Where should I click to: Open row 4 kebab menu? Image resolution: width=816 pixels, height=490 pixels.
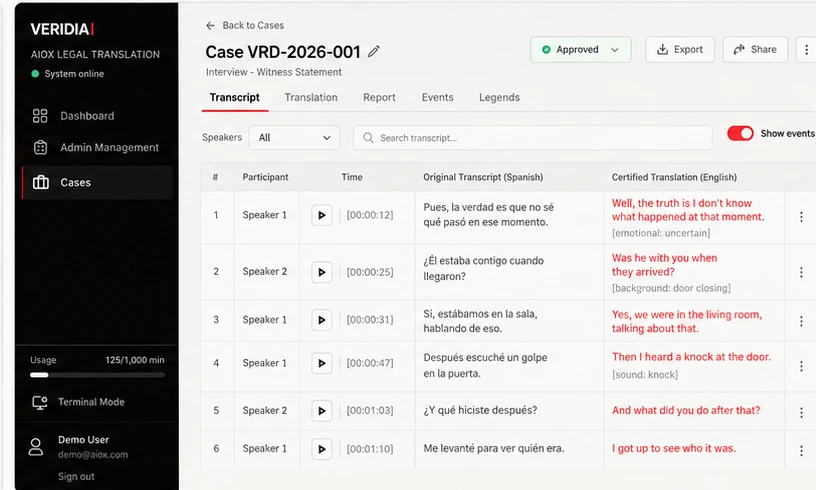click(801, 366)
